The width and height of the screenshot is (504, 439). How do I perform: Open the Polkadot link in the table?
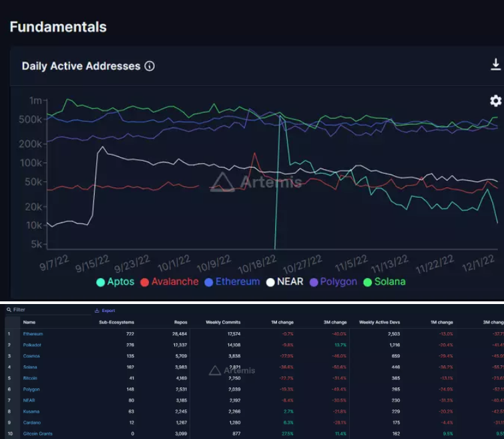[x=32, y=345]
